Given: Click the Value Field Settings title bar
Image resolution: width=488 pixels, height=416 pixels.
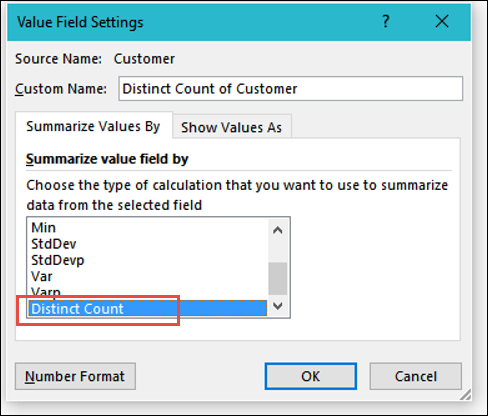Looking at the screenshot, I should [193, 22].
